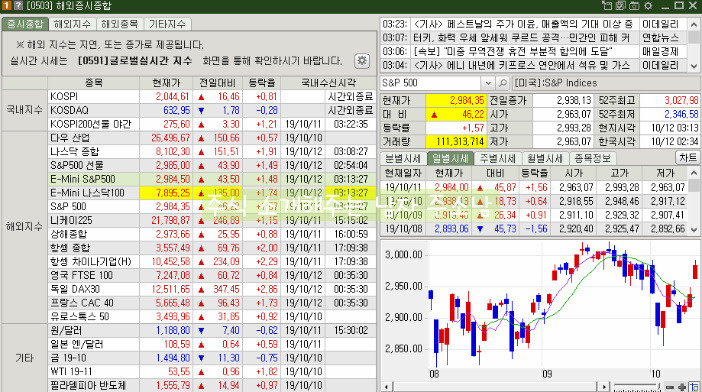Select the 유로스톡스 50 row
This screenshot has height=392, width=702.
[212, 317]
